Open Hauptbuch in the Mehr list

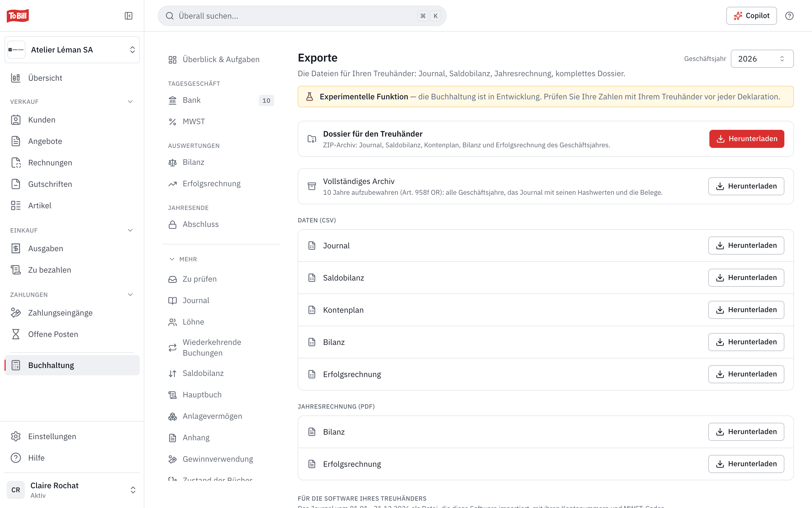click(x=221, y=395)
